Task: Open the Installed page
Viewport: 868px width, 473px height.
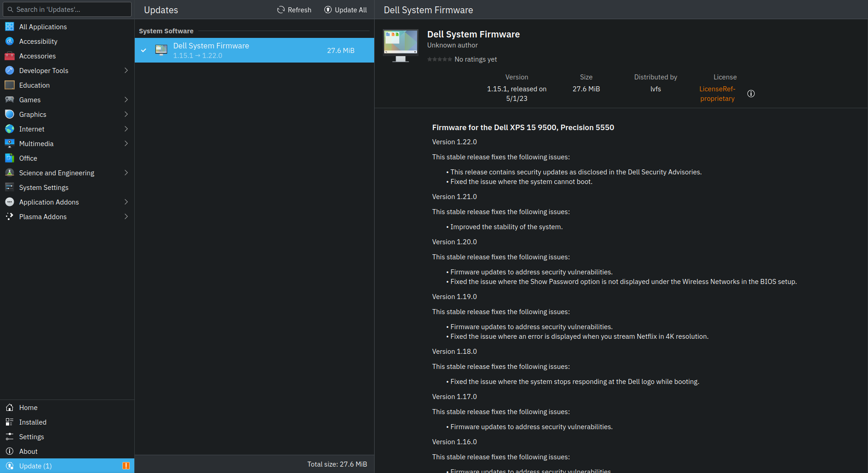Action: pyautogui.click(x=32, y=422)
